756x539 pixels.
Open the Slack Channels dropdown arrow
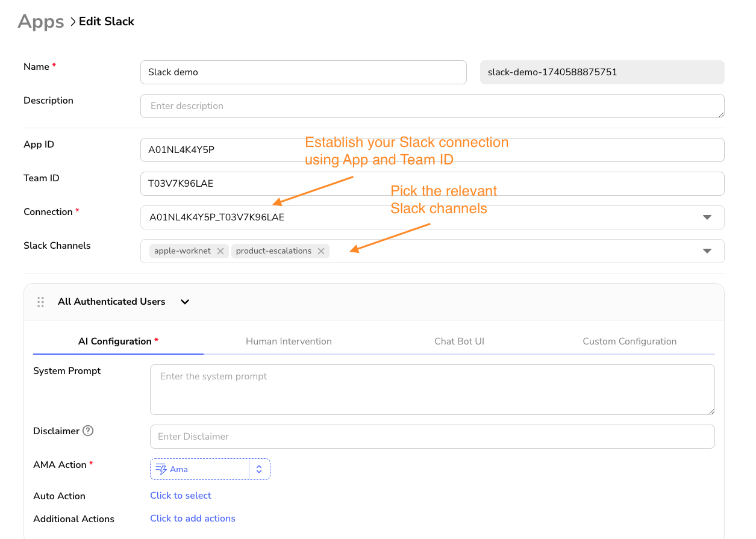(x=707, y=251)
